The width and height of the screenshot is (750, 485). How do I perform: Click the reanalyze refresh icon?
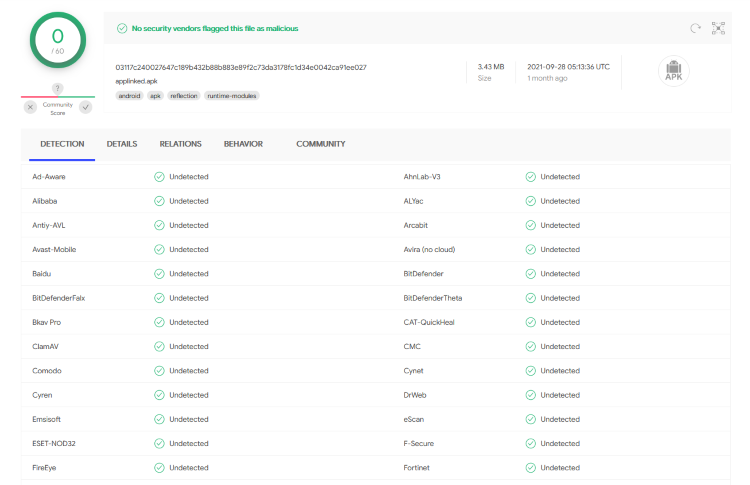[x=695, y=28]
